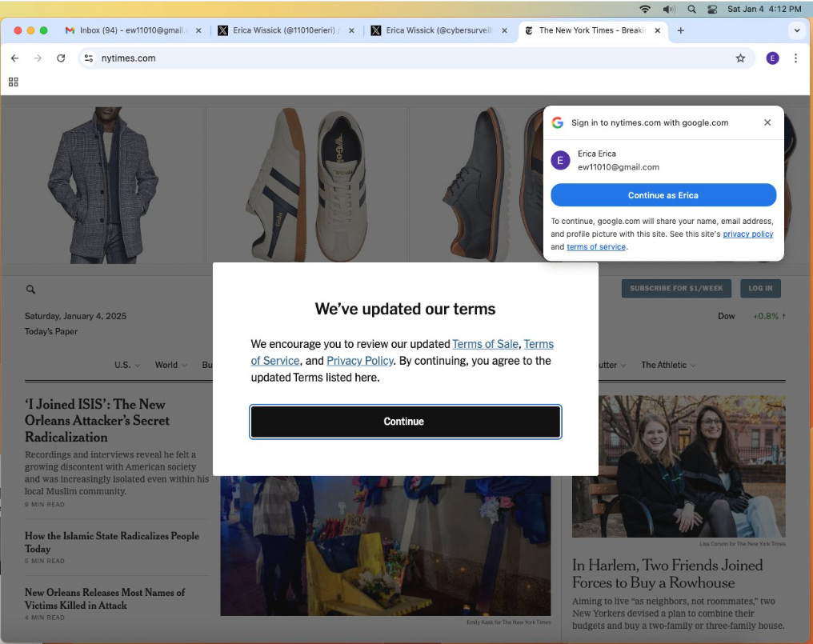
Task: Click the Log In button
Action: click(760, 288)
